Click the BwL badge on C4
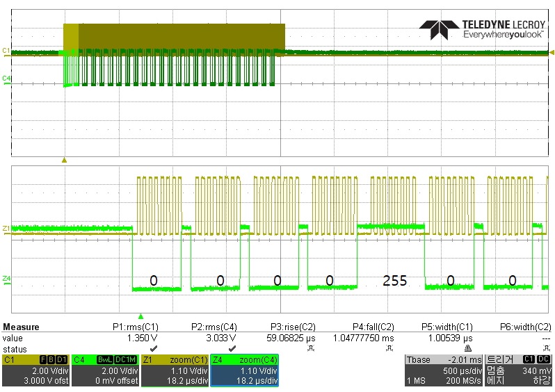This screenshot has width=555, height=392. coord(105,360)
